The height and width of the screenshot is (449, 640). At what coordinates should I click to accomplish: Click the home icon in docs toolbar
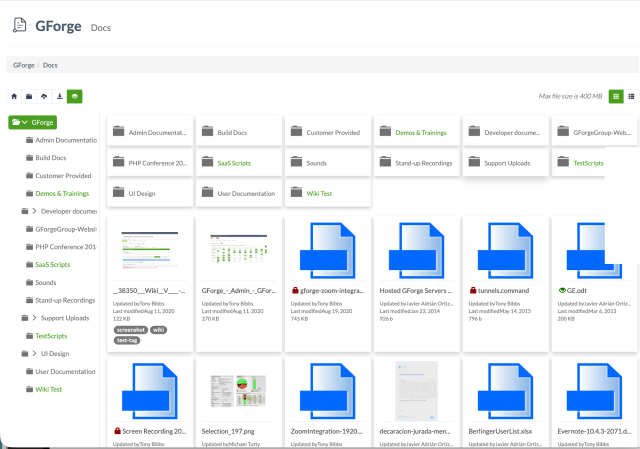point(14,96)
